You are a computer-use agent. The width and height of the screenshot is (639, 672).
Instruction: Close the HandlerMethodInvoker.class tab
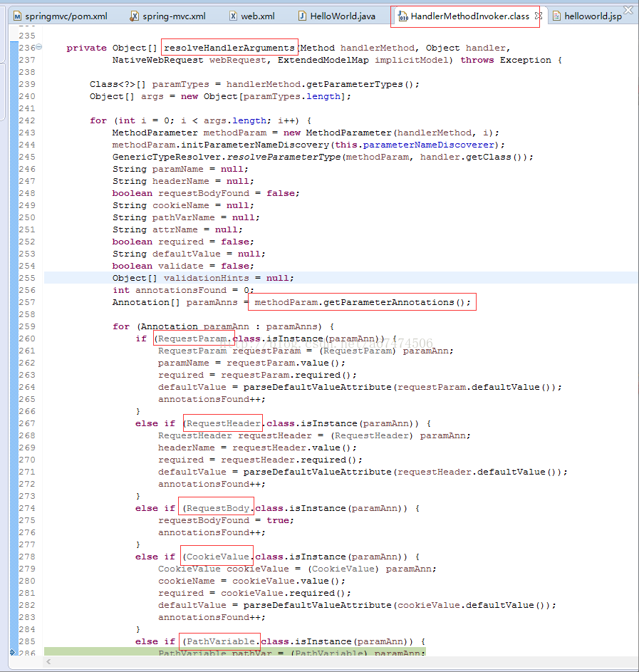(538, 16)
